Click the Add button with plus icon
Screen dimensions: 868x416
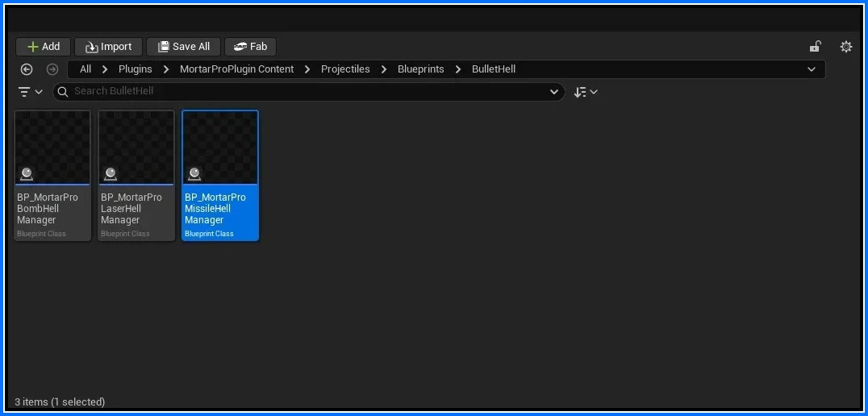44,47
